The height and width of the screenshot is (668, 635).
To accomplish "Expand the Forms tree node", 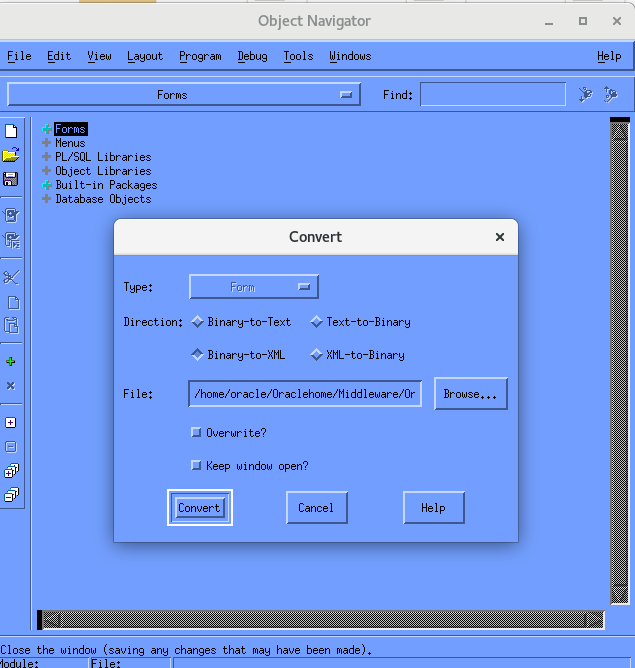I will 47,129.
